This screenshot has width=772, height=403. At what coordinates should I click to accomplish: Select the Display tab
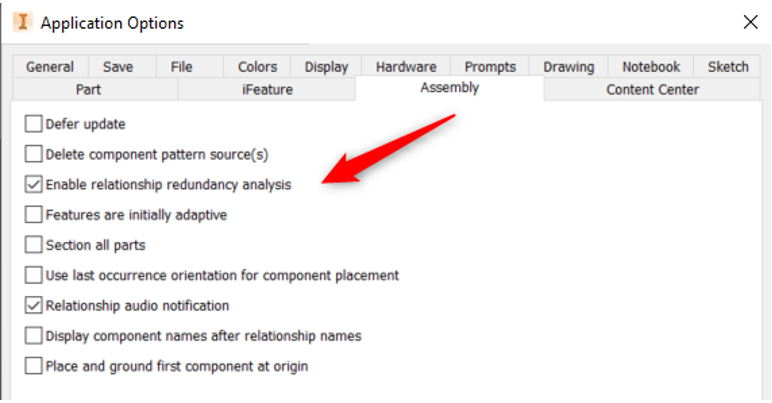326,66
